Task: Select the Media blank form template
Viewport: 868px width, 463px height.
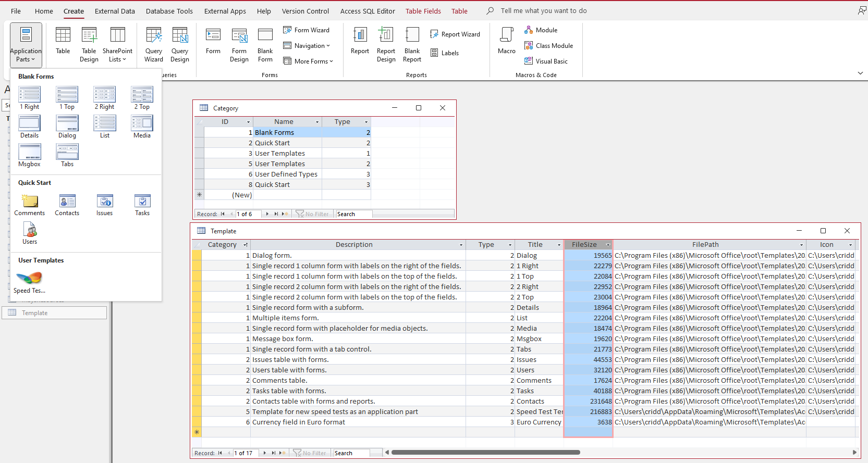Action: click(142, 127)
